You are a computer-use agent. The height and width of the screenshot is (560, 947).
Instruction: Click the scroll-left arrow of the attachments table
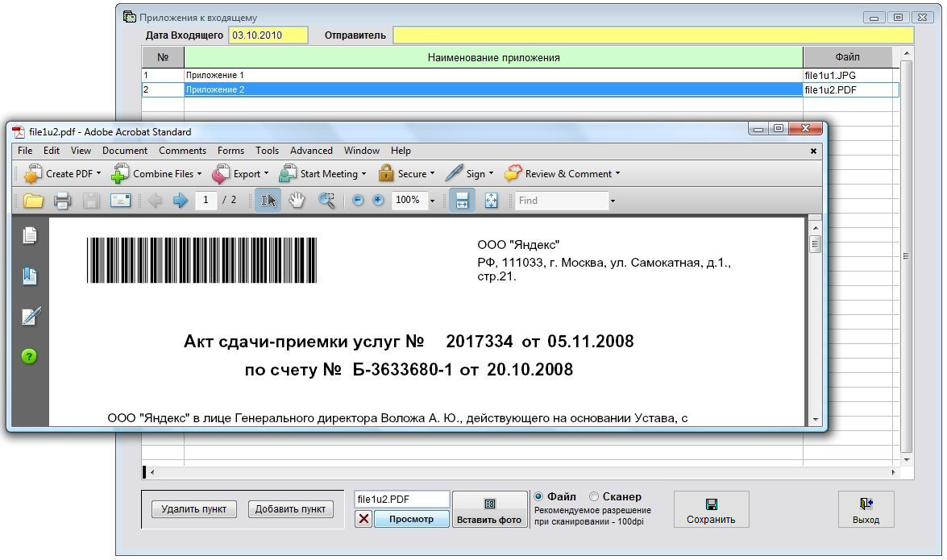(x=152, y=472)
